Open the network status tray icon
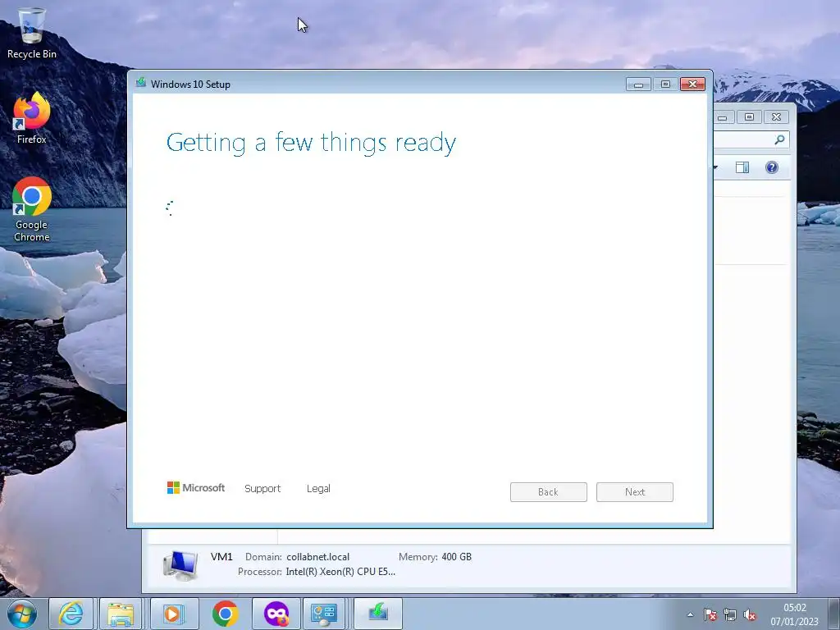This screenshot has height=630, width=840. (x=729, y=614)
